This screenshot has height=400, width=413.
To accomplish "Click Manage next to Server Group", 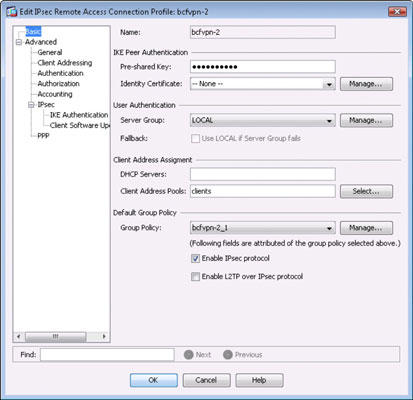I will (366, 120).
